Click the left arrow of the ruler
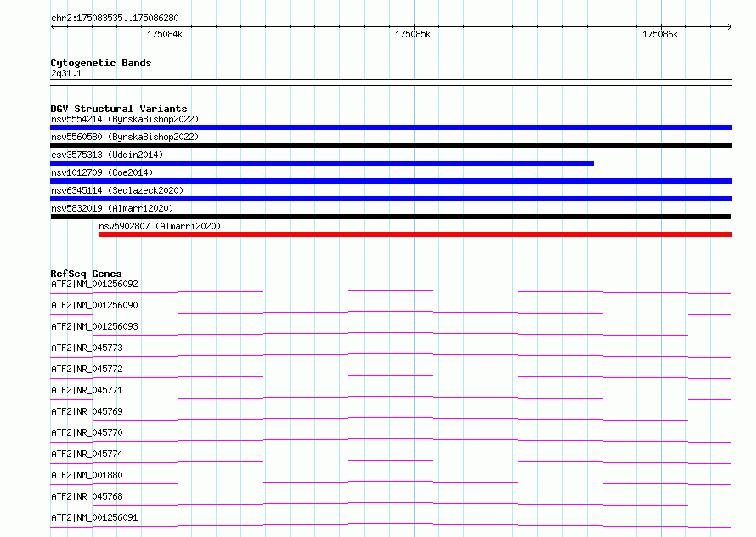Image resolution: width=756 pixels, height=537 pixels. coord(53,26)
